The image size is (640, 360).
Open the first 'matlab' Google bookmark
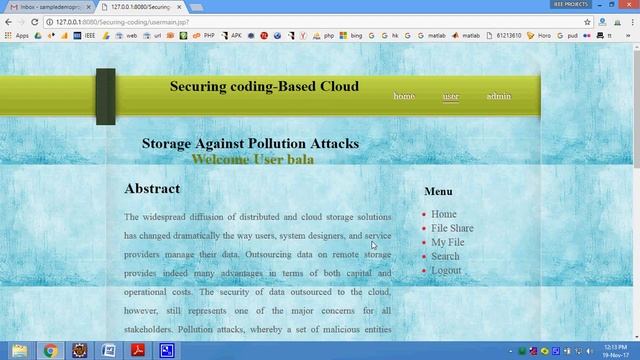pos(431,36)
